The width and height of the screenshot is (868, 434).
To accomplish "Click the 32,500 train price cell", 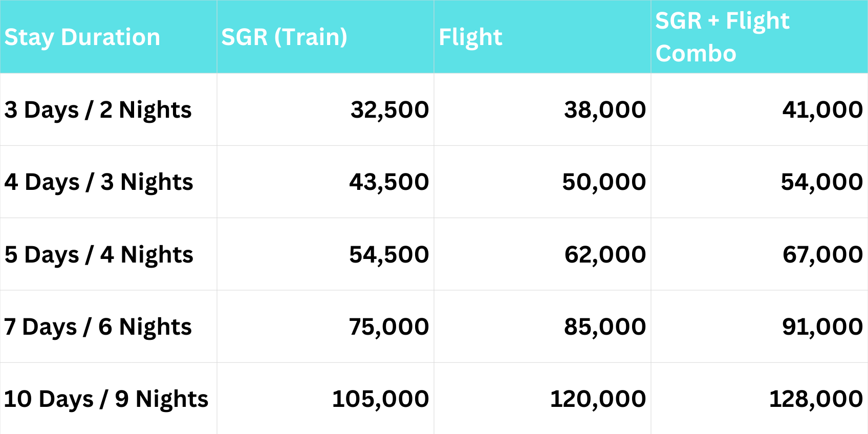I will click(x=389, y=110).
